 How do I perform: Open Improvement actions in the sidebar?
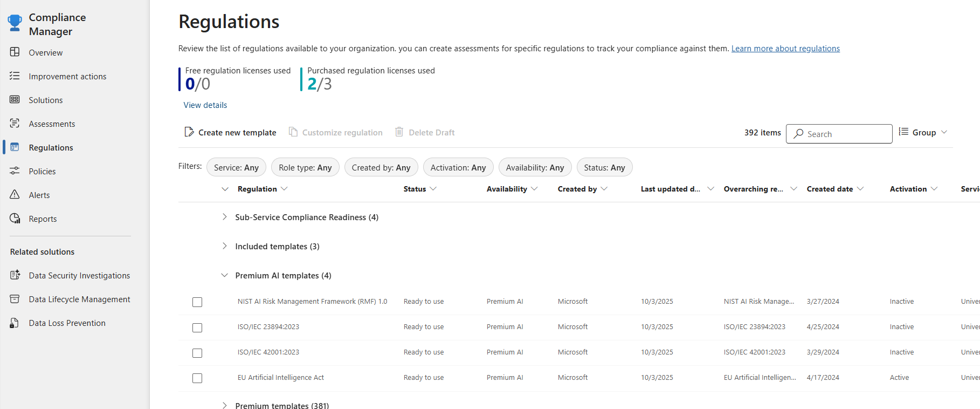[67, 76]
